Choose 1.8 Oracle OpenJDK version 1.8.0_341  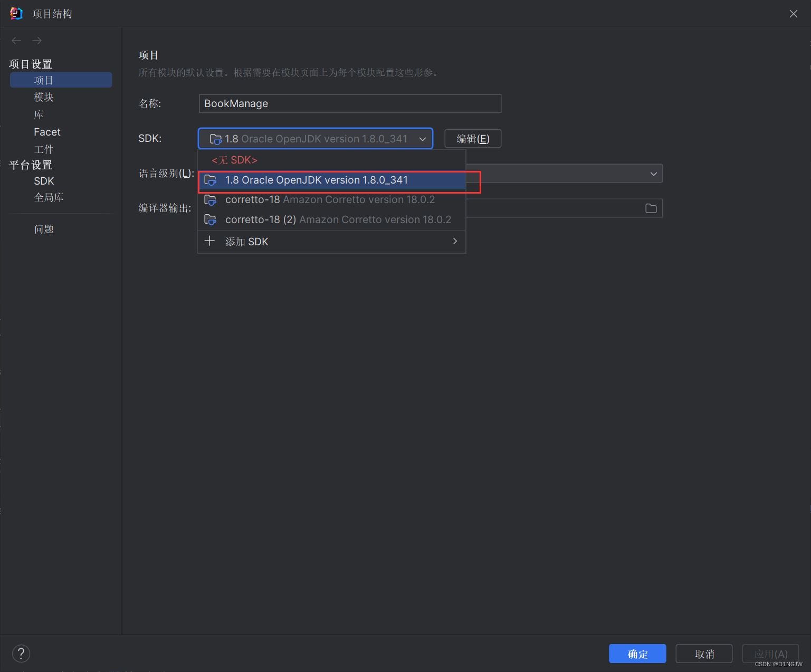tap(332, 180)
